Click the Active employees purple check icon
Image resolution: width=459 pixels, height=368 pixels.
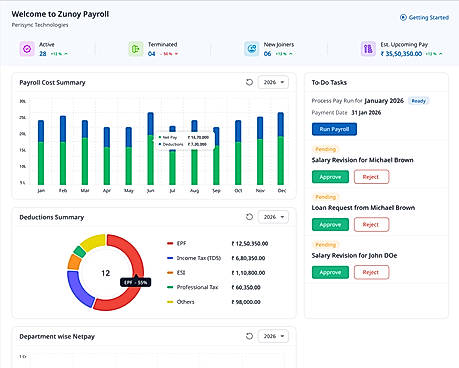tap(27, 49)
